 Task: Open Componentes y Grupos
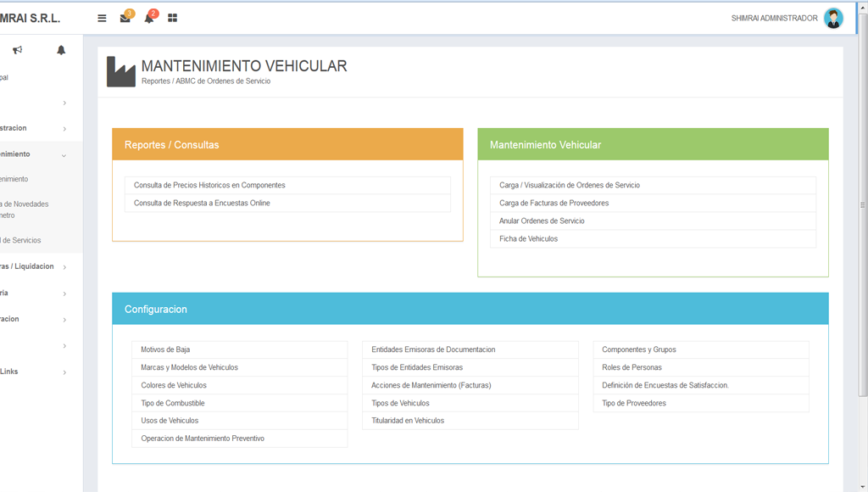point(701,349)
